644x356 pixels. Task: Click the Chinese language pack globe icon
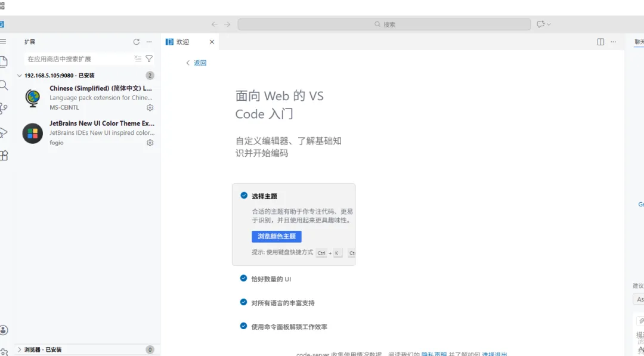coord(33,98)
